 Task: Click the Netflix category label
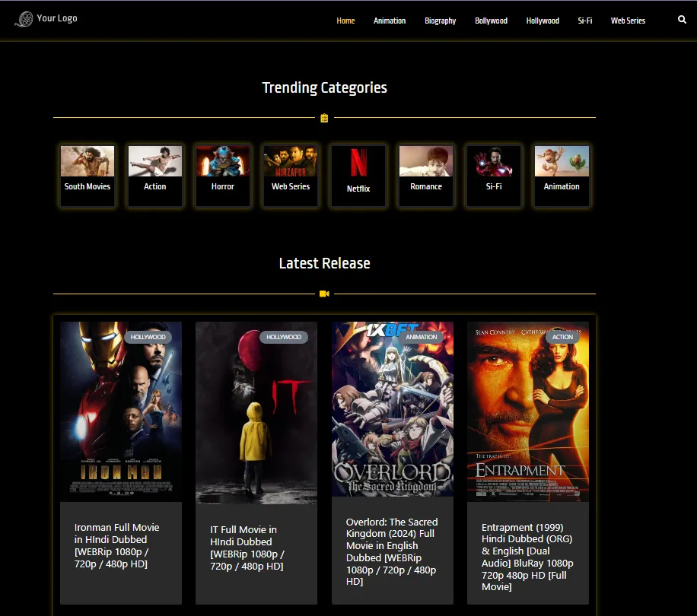358,189
